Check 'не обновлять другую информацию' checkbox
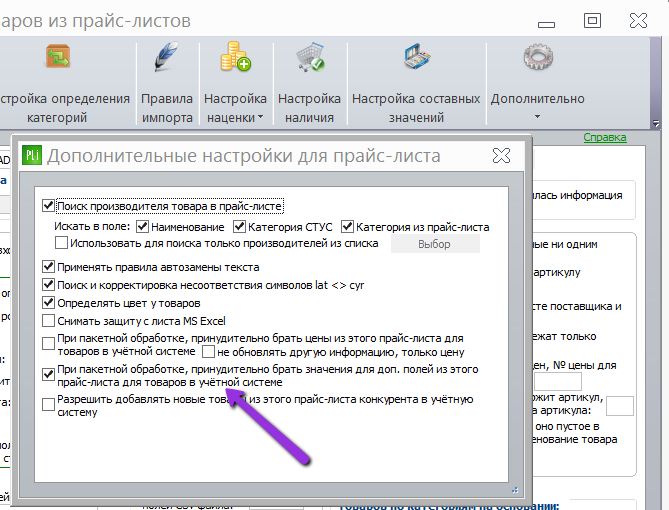Screen dimensions: 669x510 click(x=208, y=352)
